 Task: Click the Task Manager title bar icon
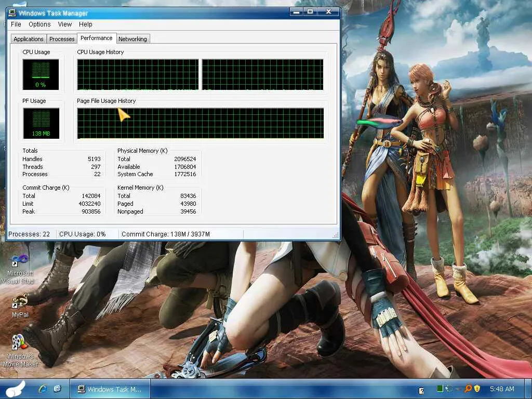[12, 13]
